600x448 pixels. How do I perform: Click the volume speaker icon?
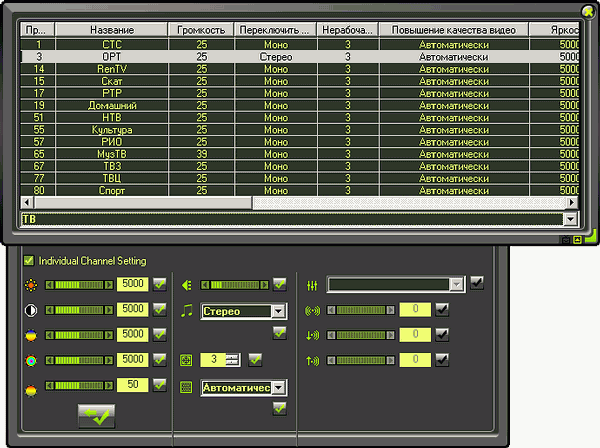(186, 285)
